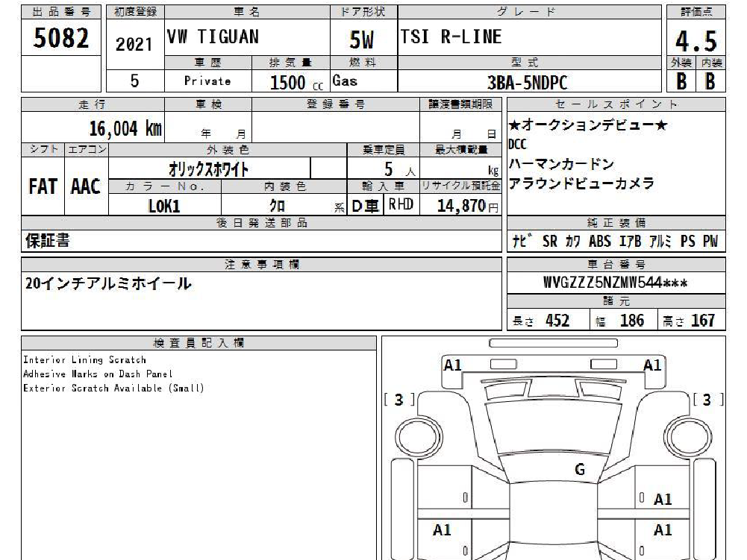Viewport: 747px width, 560px height.
Task: Click the door type value 5W
Action: pos(362,40)
